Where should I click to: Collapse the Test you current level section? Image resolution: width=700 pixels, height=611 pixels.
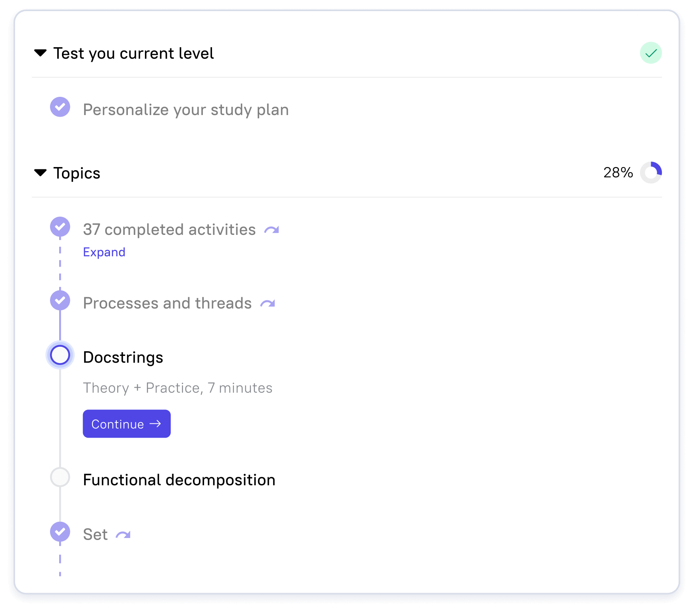(x=40, y=53)
